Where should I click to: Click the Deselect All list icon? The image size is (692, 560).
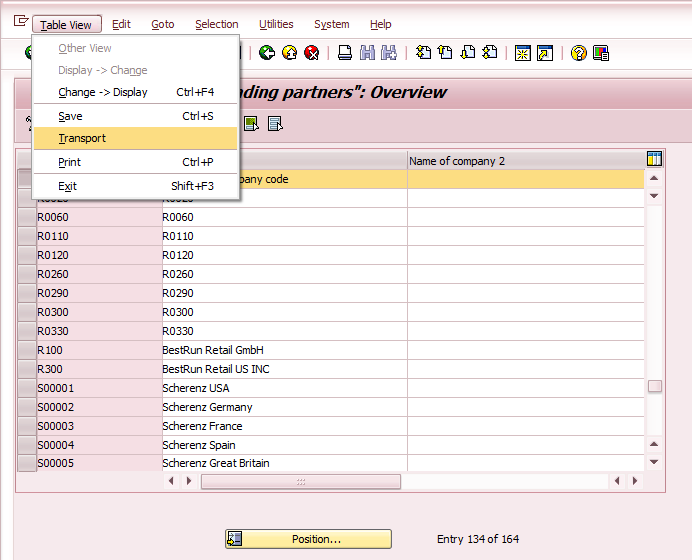pyautogui.click(x=275, y=124)
